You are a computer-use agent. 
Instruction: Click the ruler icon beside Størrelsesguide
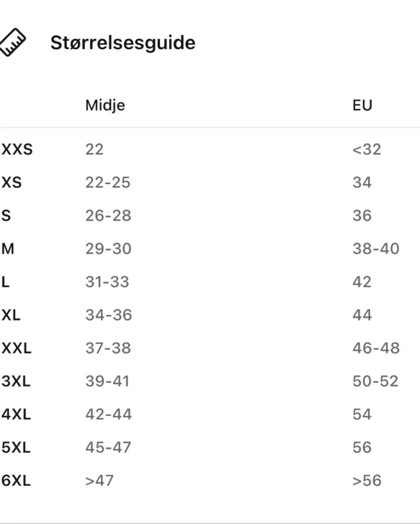12,42
